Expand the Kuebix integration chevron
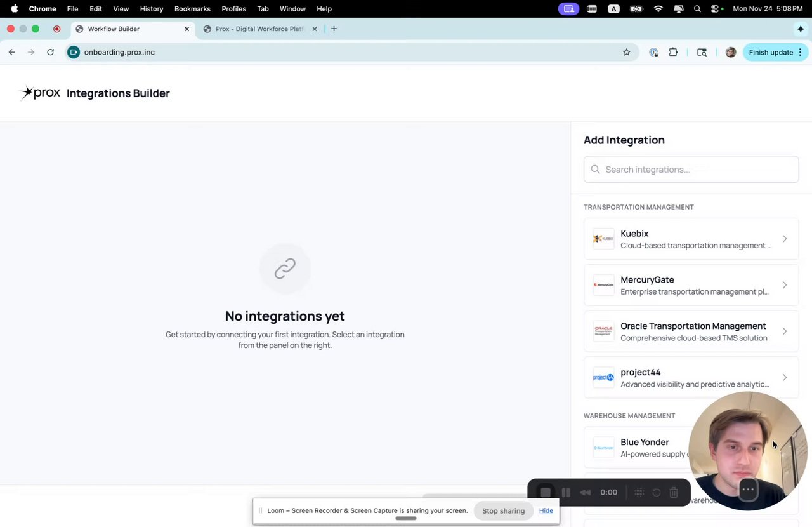 click(x=785, y=239)
